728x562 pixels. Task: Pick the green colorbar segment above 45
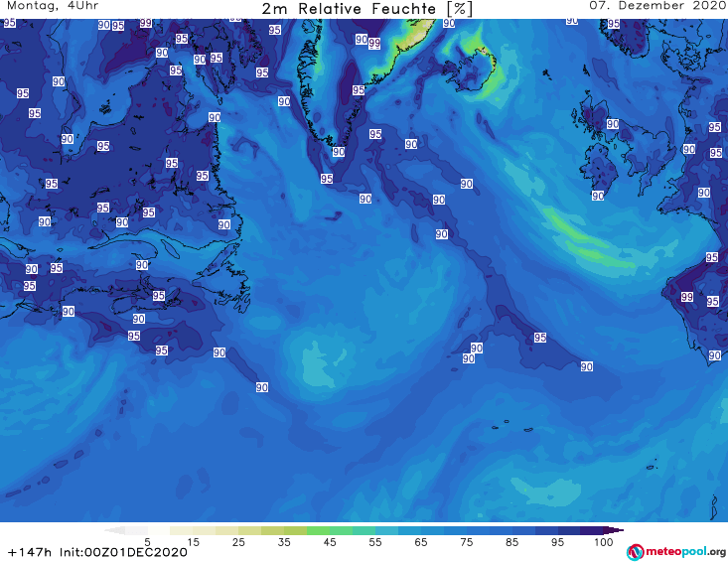pyautogui.click(x=318, y=530)
